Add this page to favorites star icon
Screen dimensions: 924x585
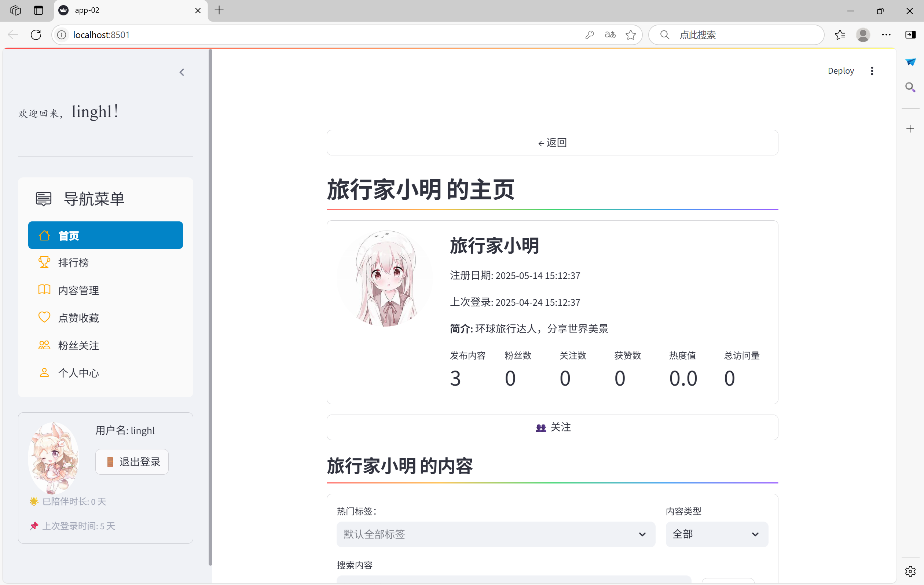tap(630, 35)
